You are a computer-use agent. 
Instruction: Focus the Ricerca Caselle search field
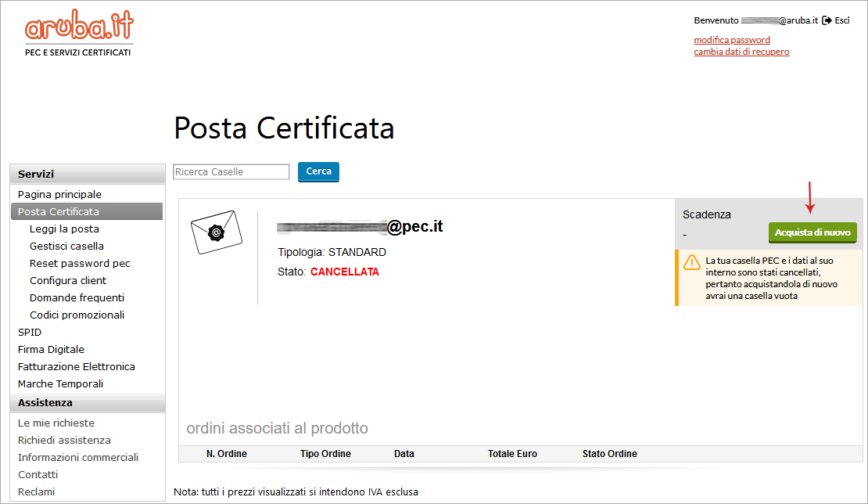(231, 171)
